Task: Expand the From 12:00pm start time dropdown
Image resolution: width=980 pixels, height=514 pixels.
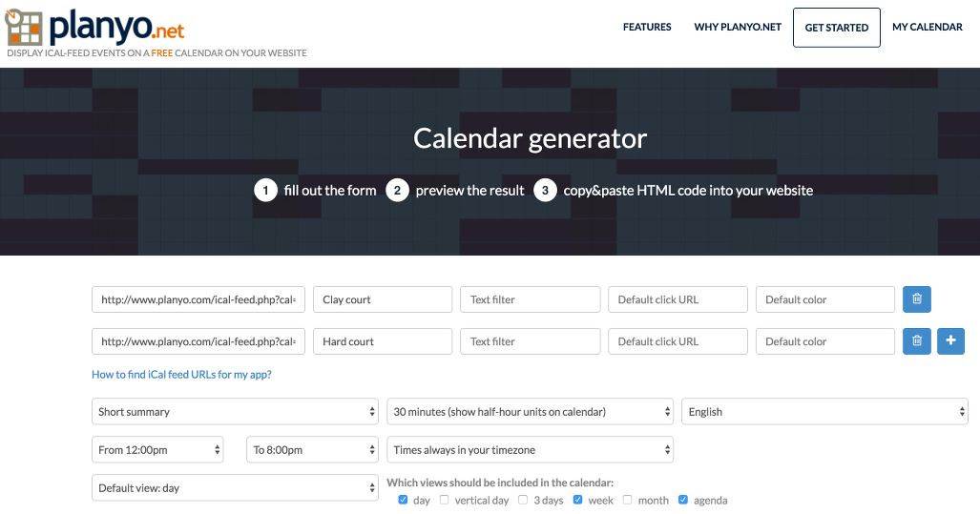Action: [x=157, y=450]
